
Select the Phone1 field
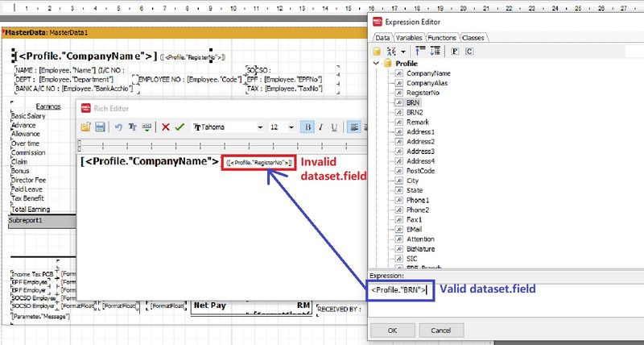click(x=418, y=200)
